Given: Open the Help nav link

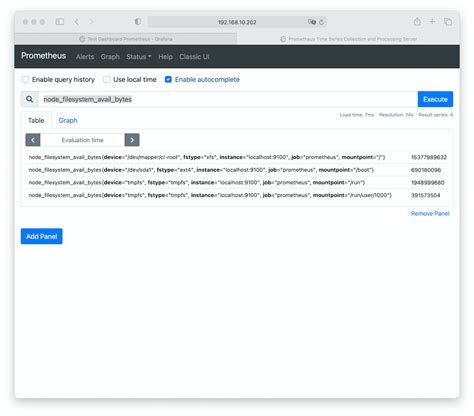Looking at the screenshot, I should tap(165, 57).
